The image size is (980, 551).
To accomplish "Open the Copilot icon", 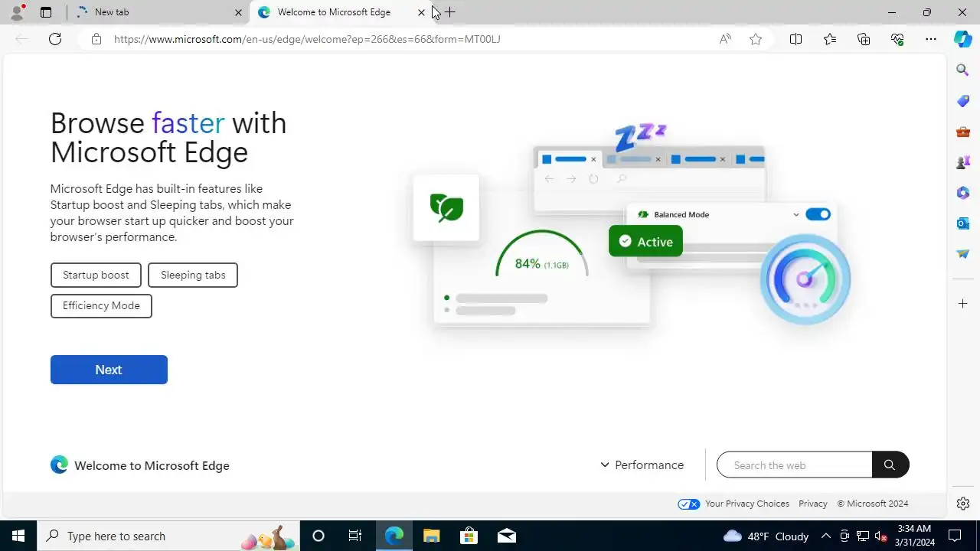I will point(963,39).
